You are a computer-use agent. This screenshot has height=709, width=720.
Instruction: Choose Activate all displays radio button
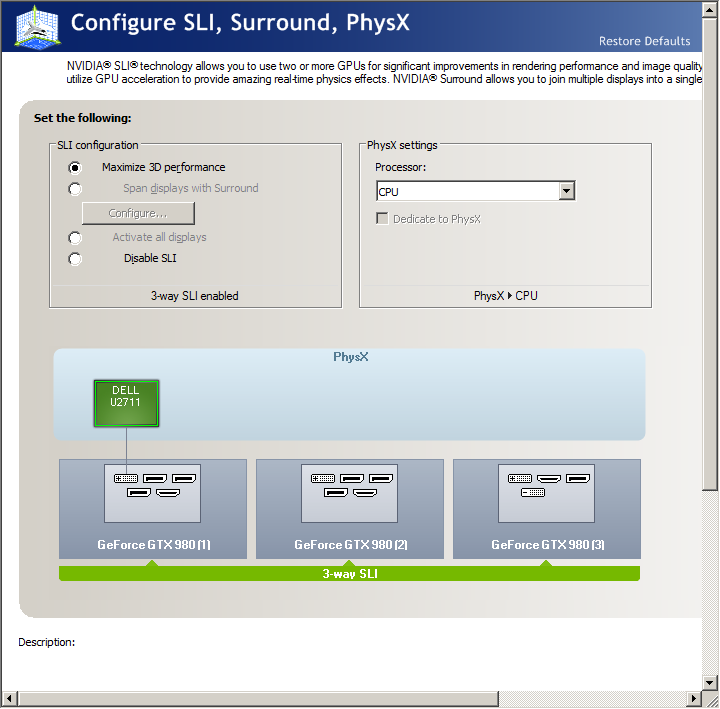75,238
